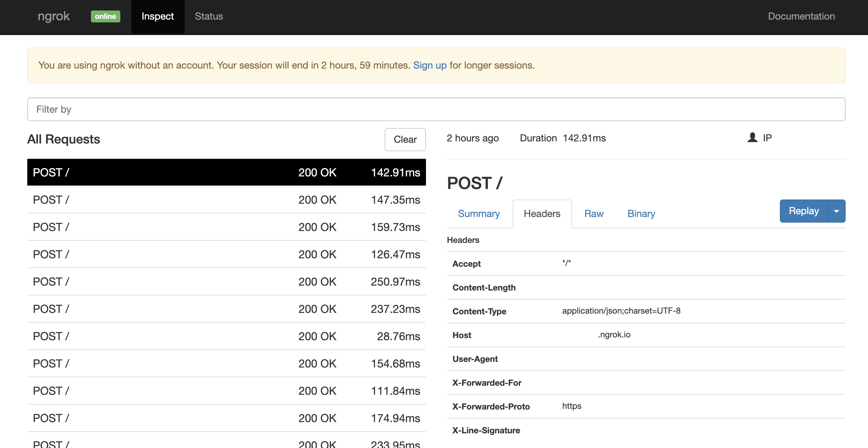The width and height of the screenshot is (868, 448).
Task: Switch to the Headers tab
Action: coord(542,213)
